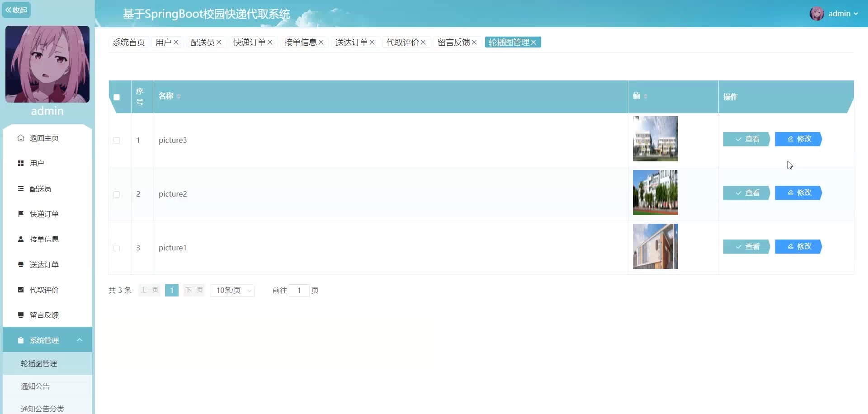
Task: Go to previous page with 上一页
Action: [x=149, y=290]
